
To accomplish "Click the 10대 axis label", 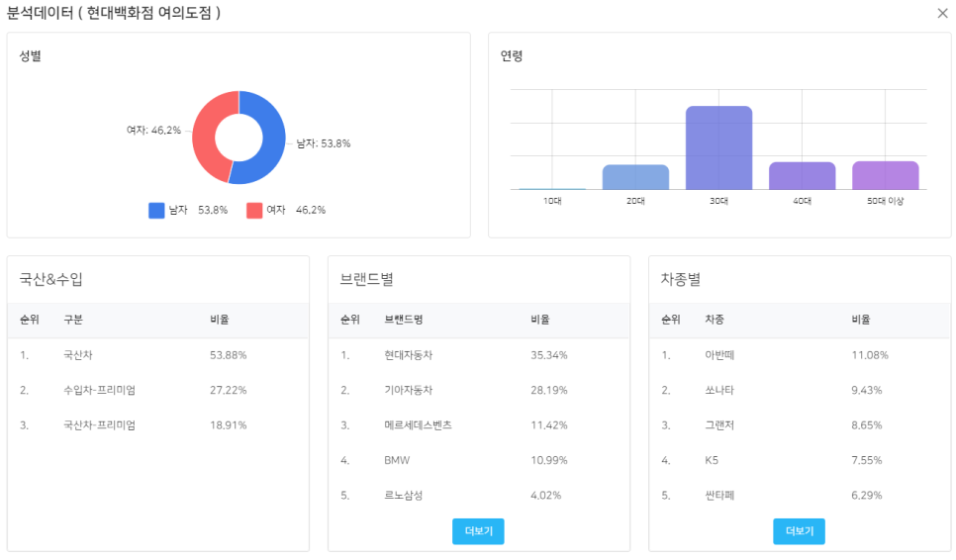I will 552,201.
